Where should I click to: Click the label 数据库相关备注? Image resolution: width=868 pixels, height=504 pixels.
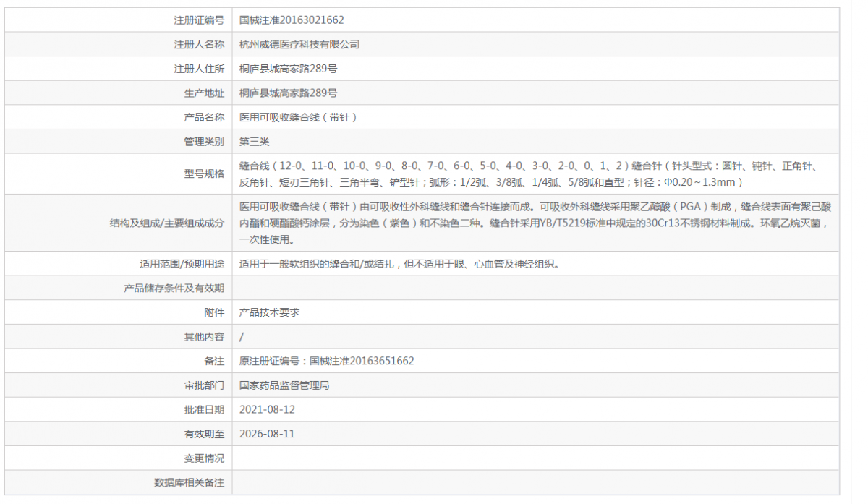[x=190, y=482]
